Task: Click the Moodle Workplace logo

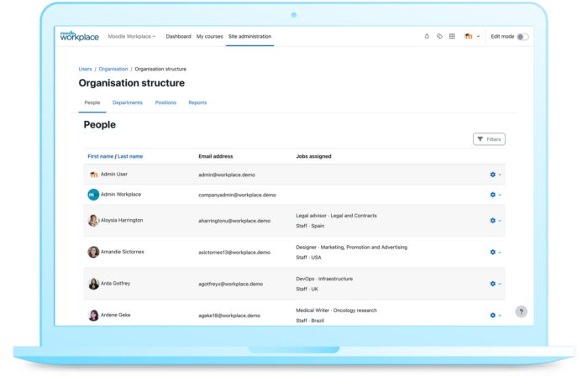Action: pyautogui.click(x=80, y=36)
